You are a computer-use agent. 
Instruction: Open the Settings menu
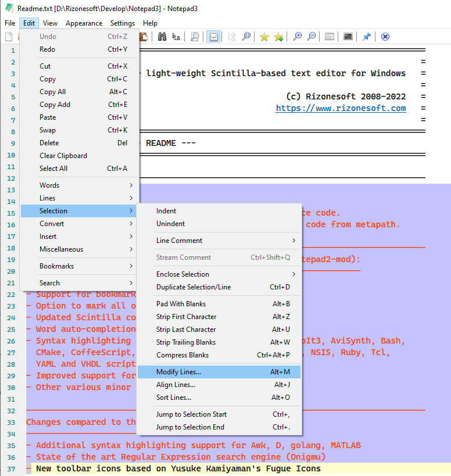[x=123, y=23]
